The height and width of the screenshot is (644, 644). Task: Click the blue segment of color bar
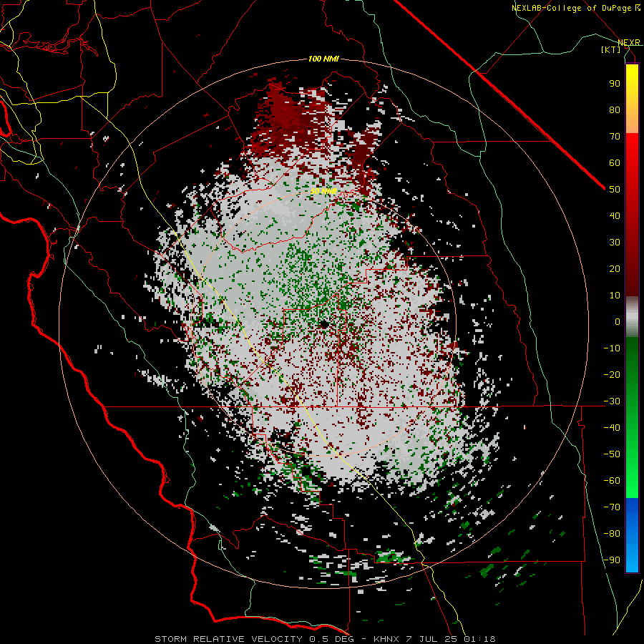[x=632, y=535]
